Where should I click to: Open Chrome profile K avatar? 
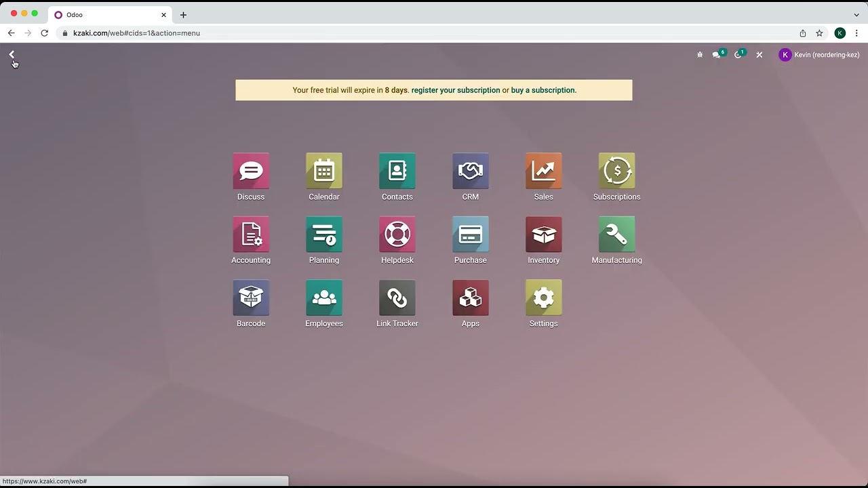(840, 33)
